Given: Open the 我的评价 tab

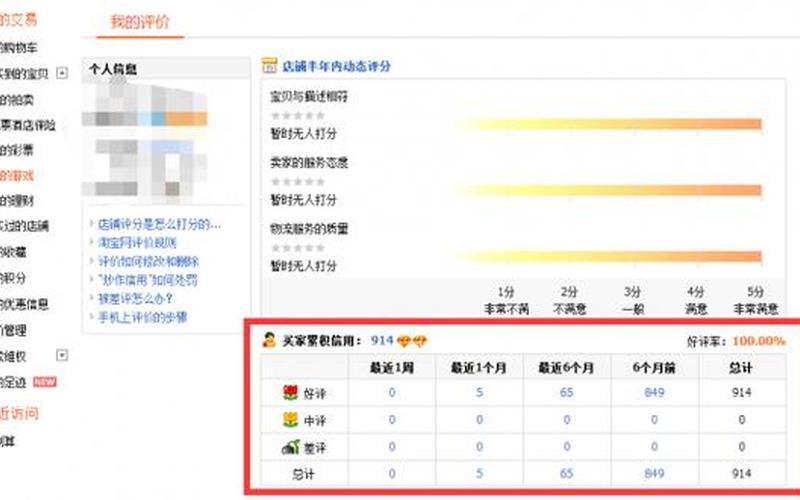Looking at the screenshot, I should click(x=140, y=22).
